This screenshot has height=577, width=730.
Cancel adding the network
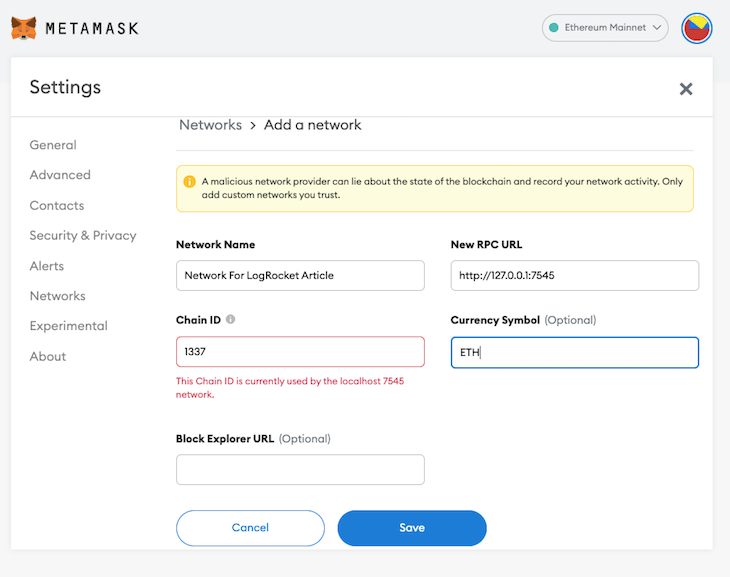(250, 528)
